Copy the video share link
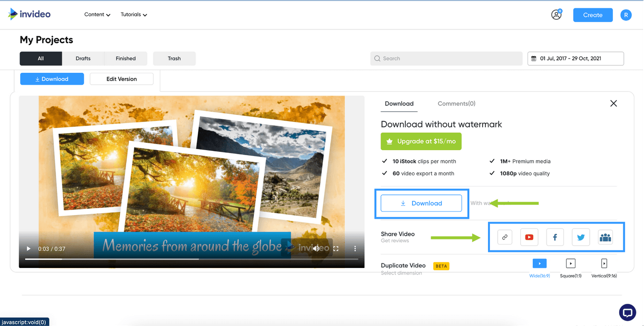 (x=505, y=237)
